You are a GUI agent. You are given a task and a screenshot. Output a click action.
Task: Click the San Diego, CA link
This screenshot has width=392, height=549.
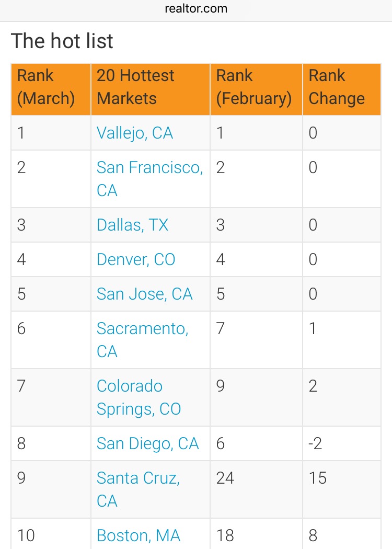click(x=147, y=443)
